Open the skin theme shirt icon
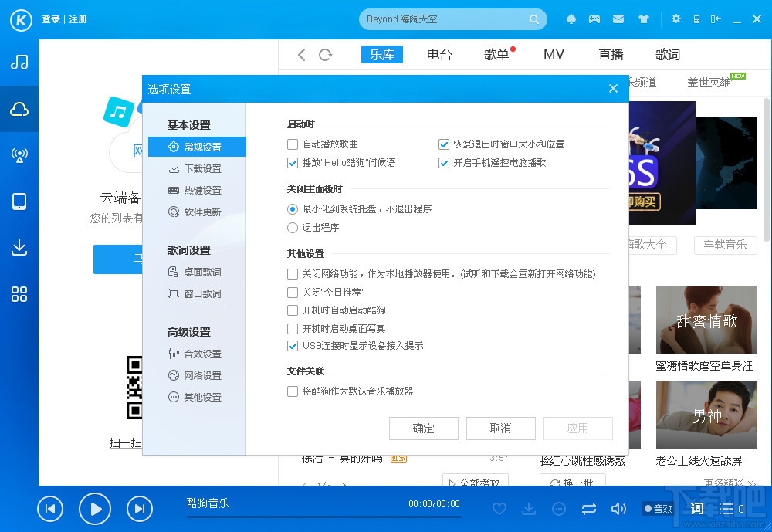 point(643,19)
